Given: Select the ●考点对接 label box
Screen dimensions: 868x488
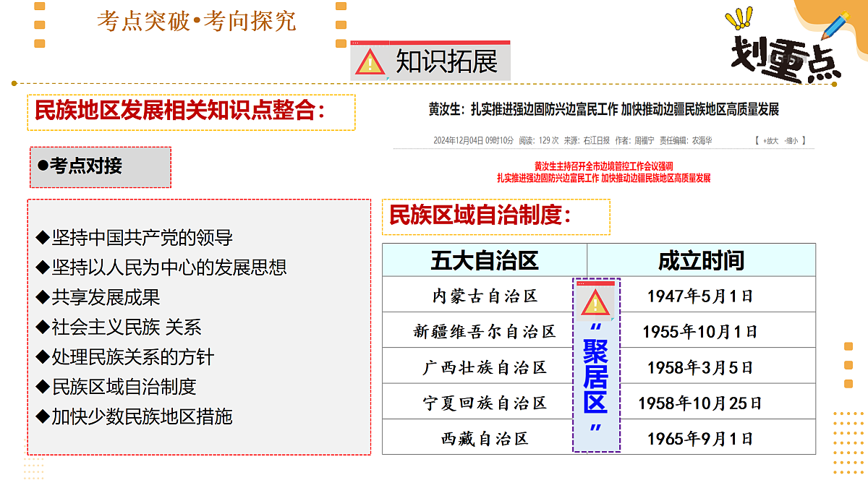Looking at the screenshot, I should (x=101, y=167).
